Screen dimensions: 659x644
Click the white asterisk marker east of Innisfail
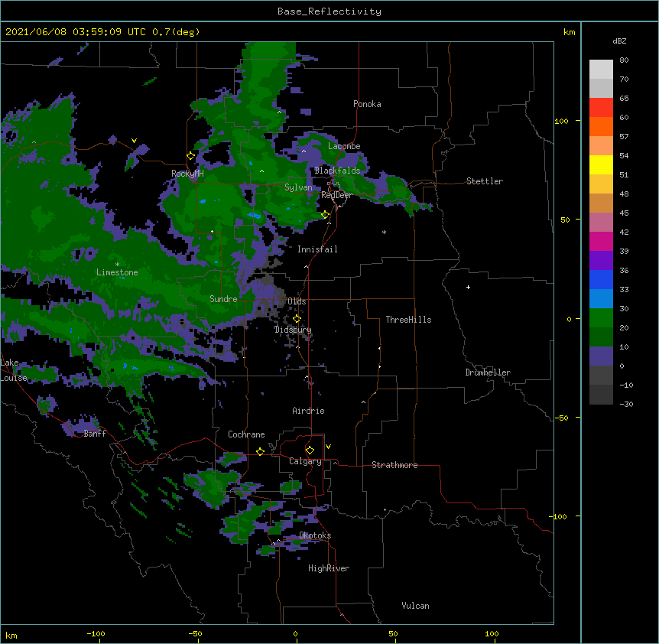[384, 233]
